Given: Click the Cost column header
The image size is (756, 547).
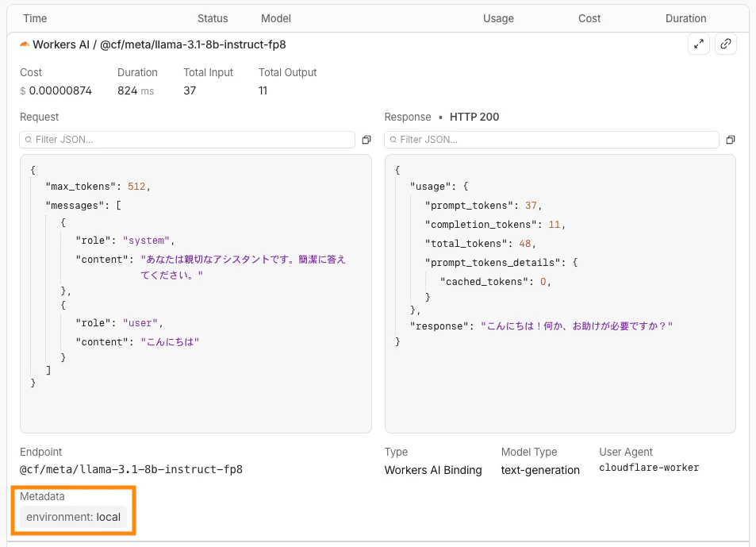Looking at the screenshot, I should click(589, 18).
